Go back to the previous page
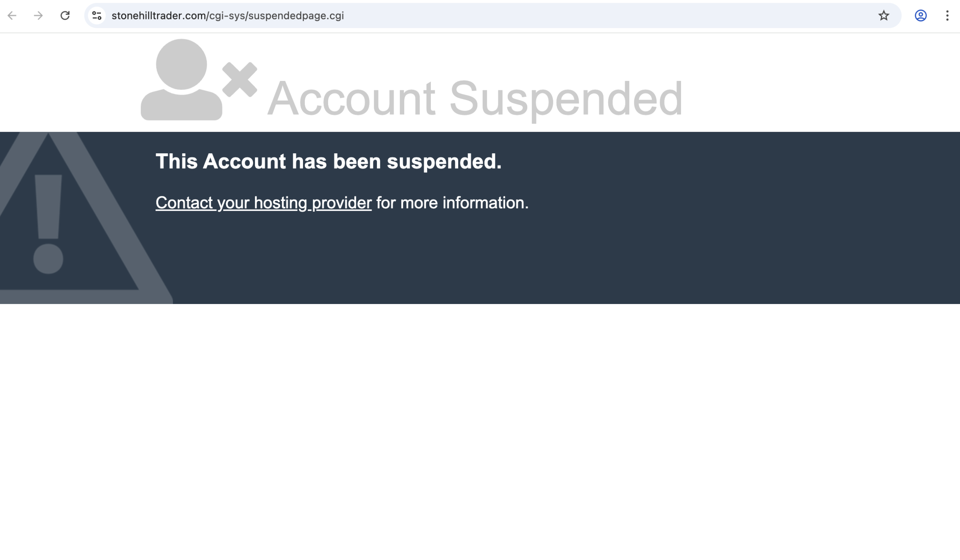The height and width of the screenshot is (560, 960). [12, 16]
